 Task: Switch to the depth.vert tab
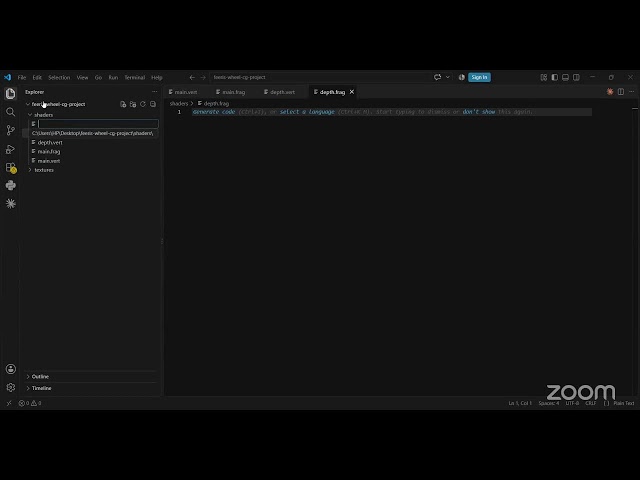(x=282, y=92)
